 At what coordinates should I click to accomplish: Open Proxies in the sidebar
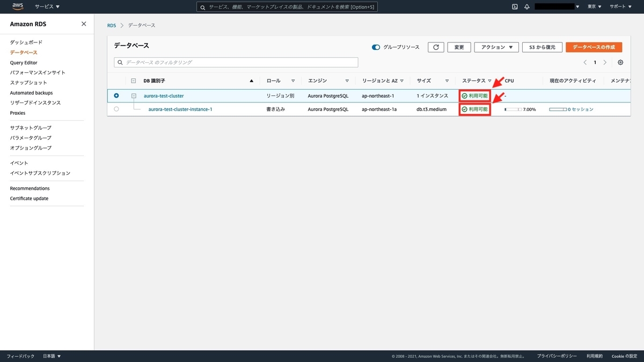pos(18,113)
